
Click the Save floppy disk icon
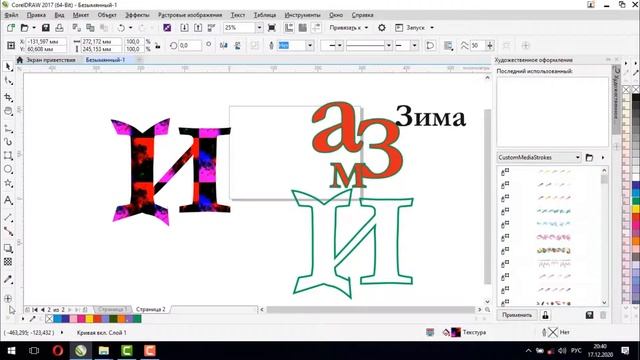click(x=46, y=28)
